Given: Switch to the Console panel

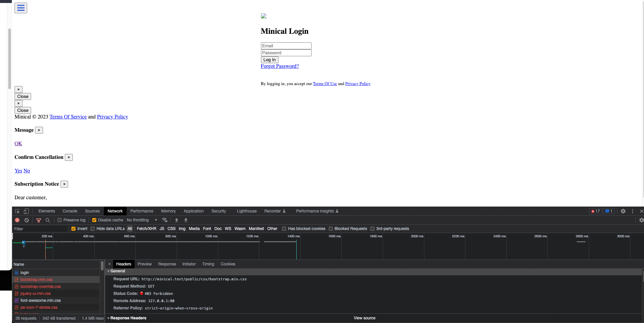Looking at the screenshot, I should 70,211.
